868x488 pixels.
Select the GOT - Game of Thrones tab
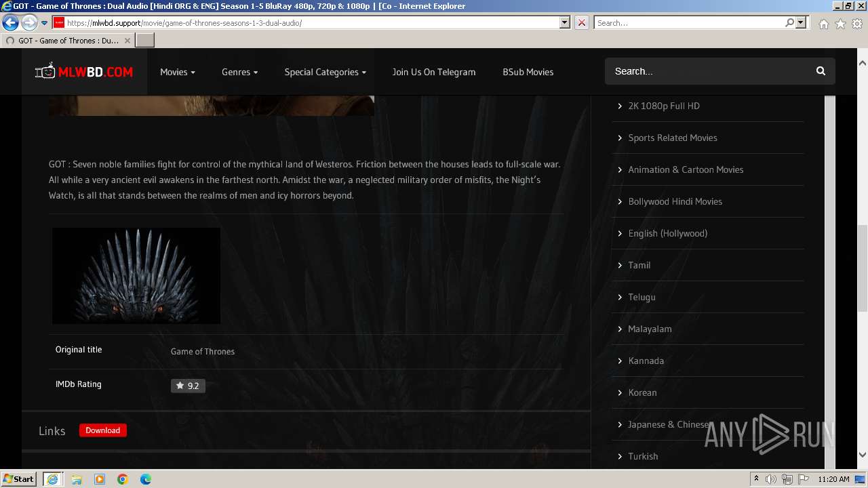pos(68,41)
